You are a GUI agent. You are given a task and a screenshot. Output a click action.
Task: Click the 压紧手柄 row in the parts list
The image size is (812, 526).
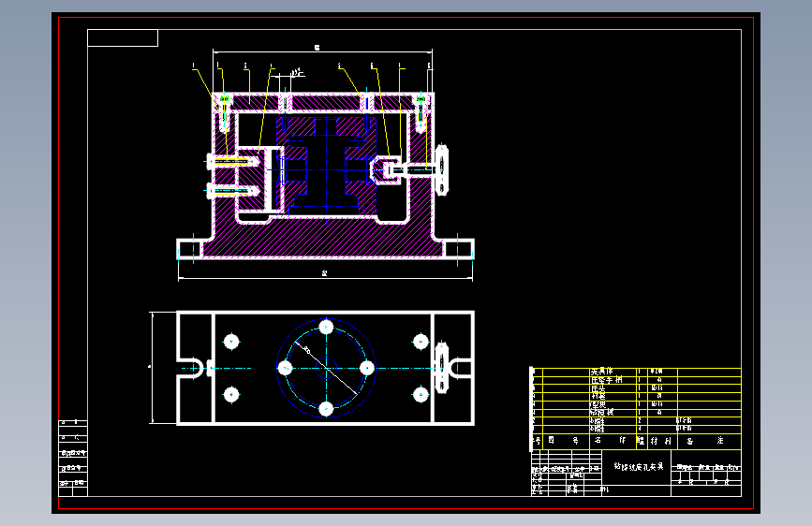(637, 380)
